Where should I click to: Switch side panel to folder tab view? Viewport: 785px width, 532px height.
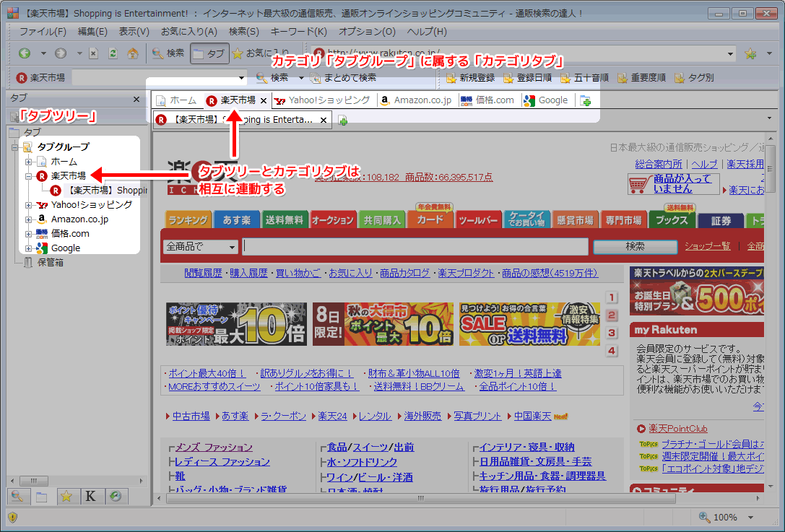(x=42, y=497)
